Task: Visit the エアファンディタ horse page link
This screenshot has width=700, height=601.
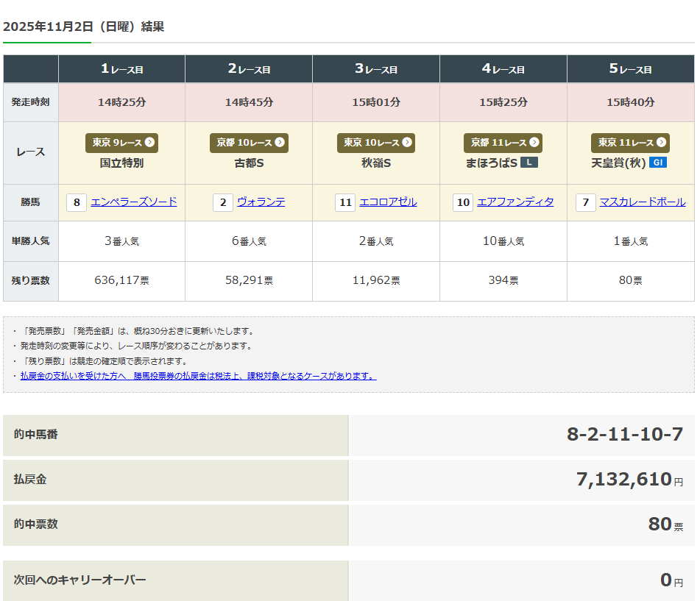Action: pos(515,202)
